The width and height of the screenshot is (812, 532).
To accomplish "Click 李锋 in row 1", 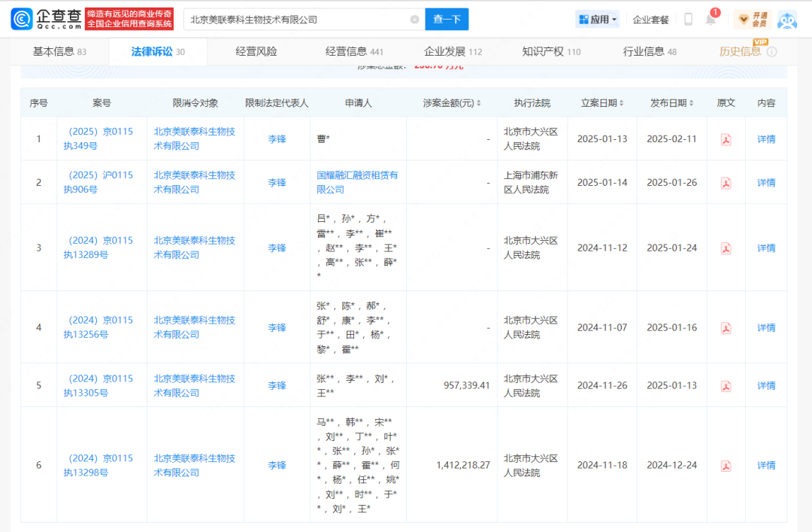I will [x=277, y=139].
